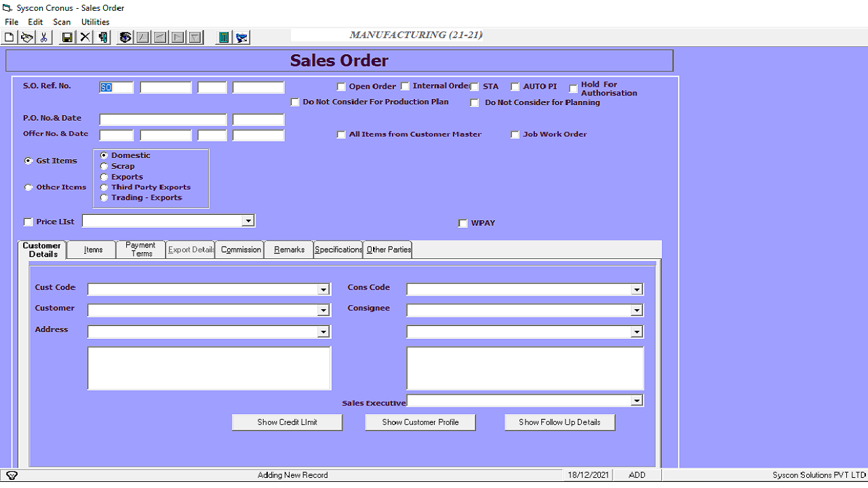The width and height of the screenshot is (868, 488).
Task: Open the Scan menu
Action: [x=62, y=22]
